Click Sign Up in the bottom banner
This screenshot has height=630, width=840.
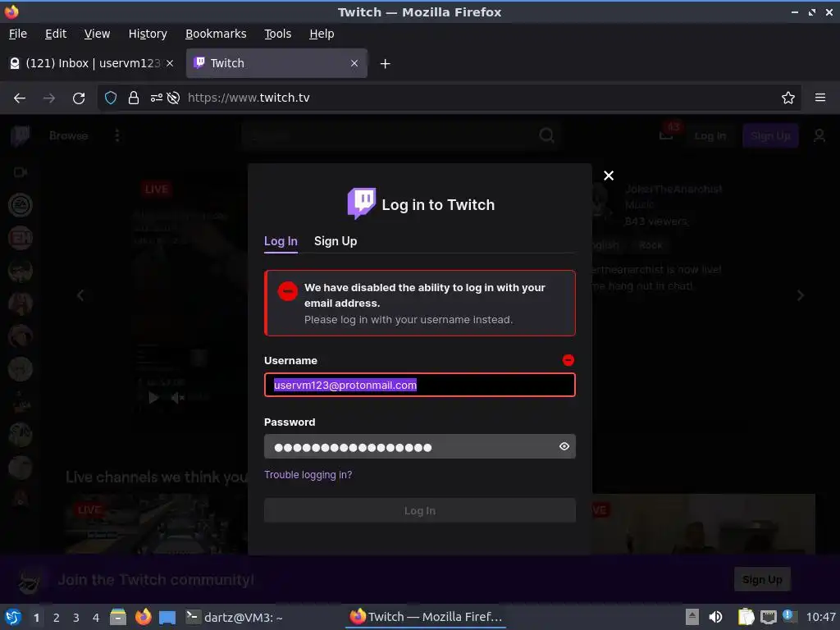(762, 580)
